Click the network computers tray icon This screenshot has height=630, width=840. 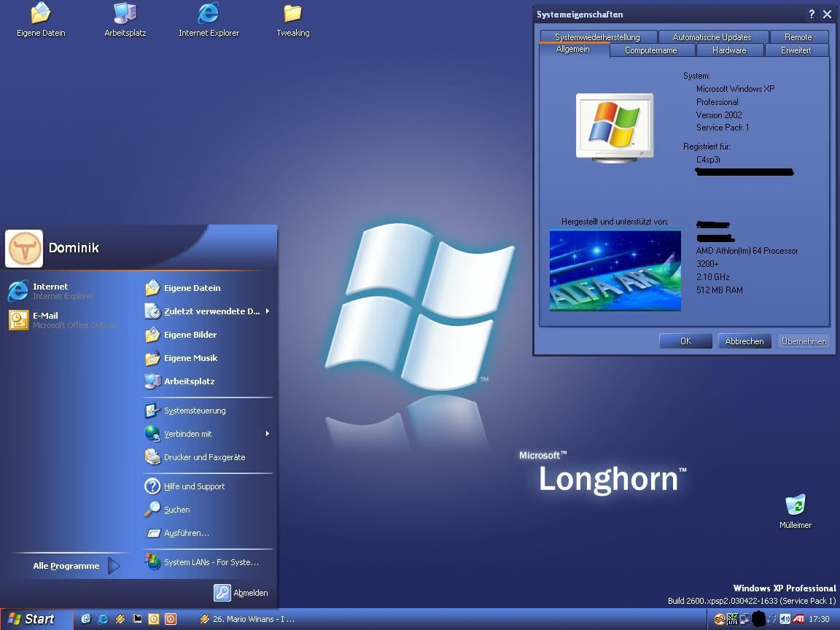pyautogui.click(x=744, y=619)
